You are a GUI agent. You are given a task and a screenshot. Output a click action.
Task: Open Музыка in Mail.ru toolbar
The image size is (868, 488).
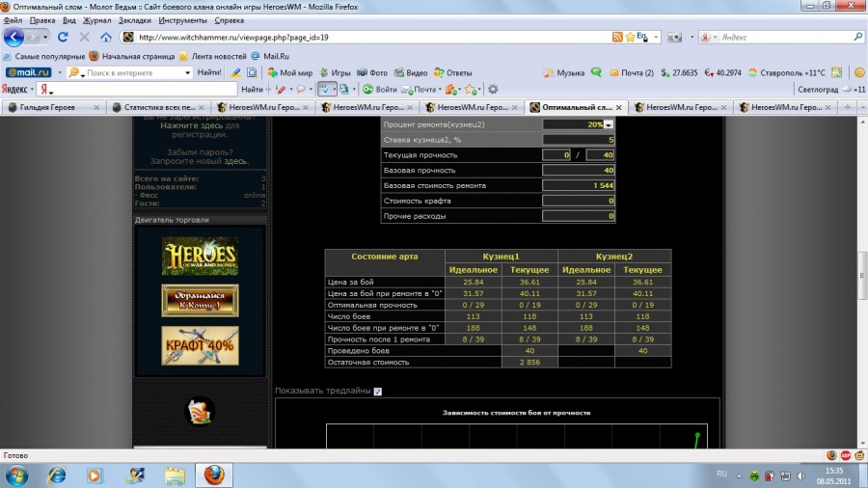click(564, 72)
